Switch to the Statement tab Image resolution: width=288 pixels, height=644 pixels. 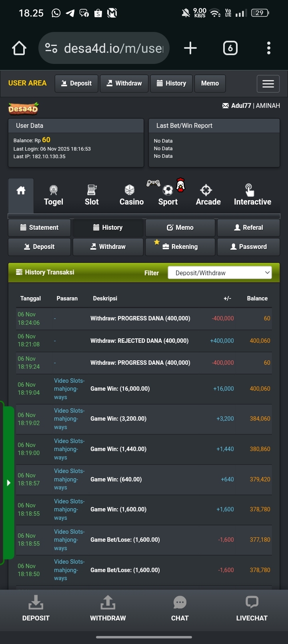point(39,227)
